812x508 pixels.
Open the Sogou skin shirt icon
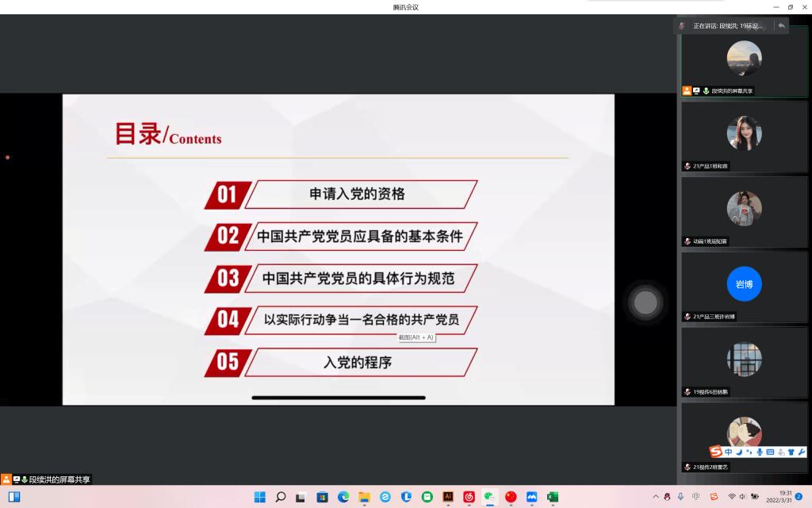coord(790,452)
